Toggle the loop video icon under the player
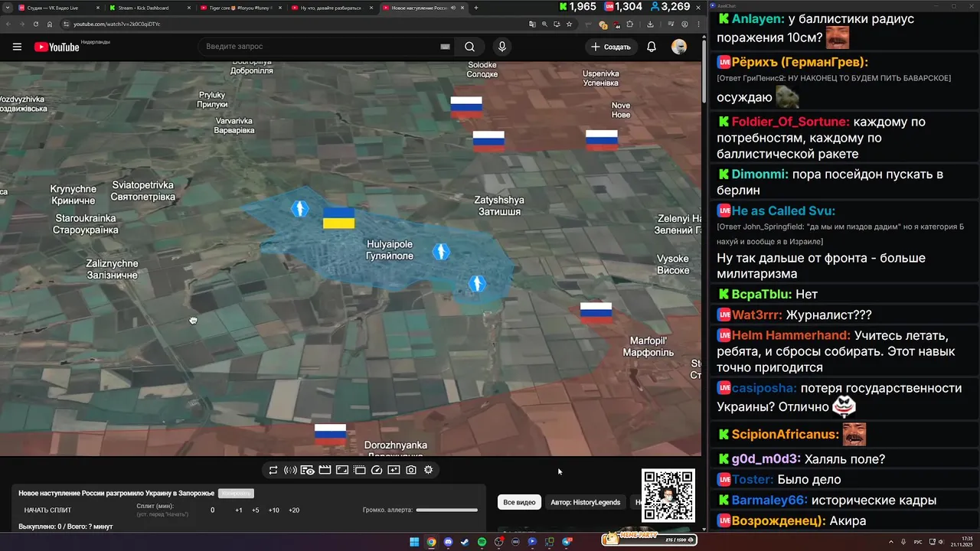This screenshot has height=551, width=980. [273, 470]
